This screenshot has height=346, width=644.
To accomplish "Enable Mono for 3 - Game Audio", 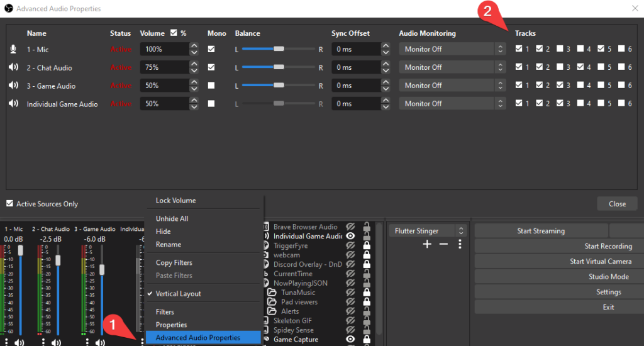I will (x=211, y=85).
